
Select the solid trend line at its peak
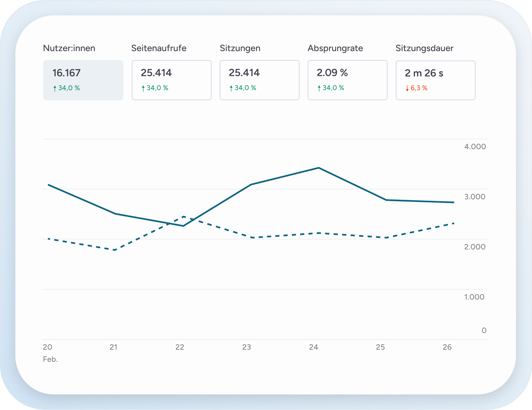(x=319, y=168)
